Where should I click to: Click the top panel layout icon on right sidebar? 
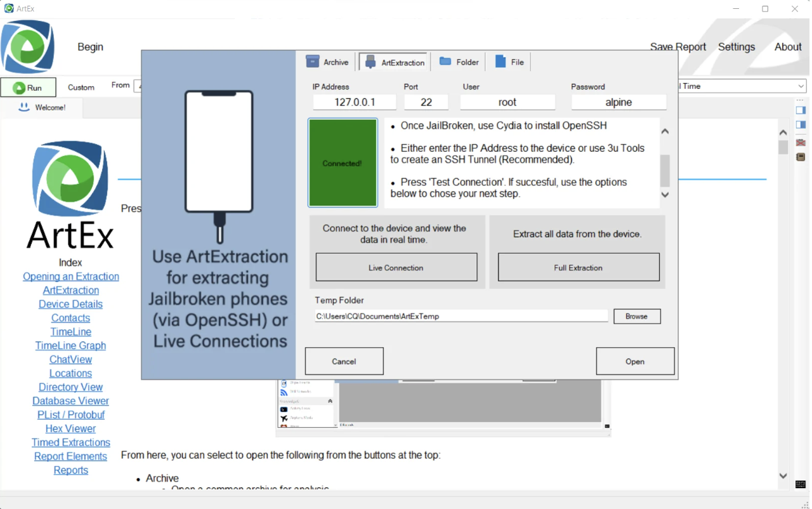801,110
